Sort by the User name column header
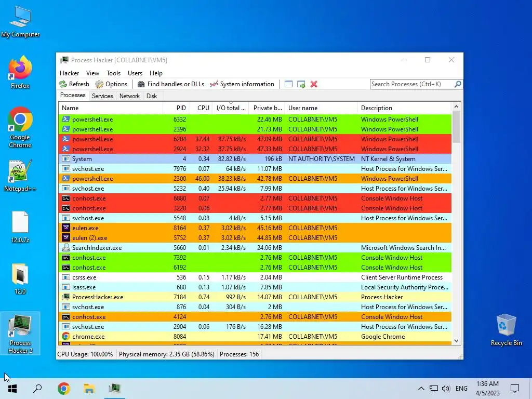This screenshot has width=532, height=399. pyautogui.click(x=321, y=108)
